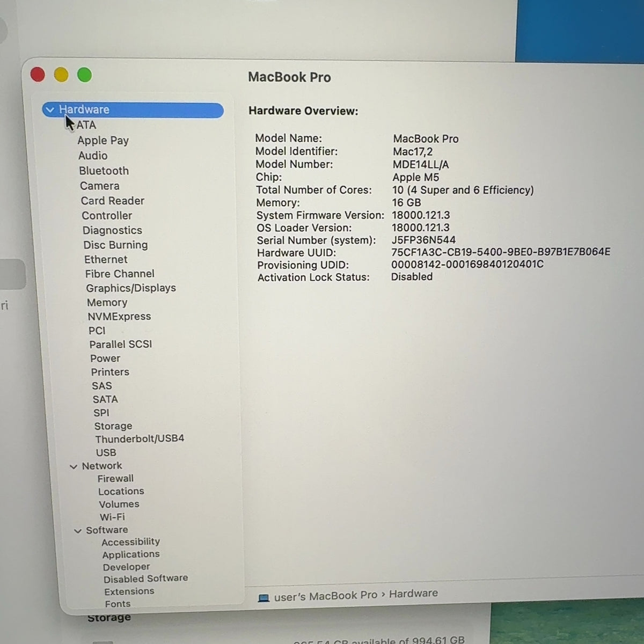Image resolution: width=644 pixels, height=644 pixels.
Task: Collapse the Software section chevron
Action: point(78,531)
